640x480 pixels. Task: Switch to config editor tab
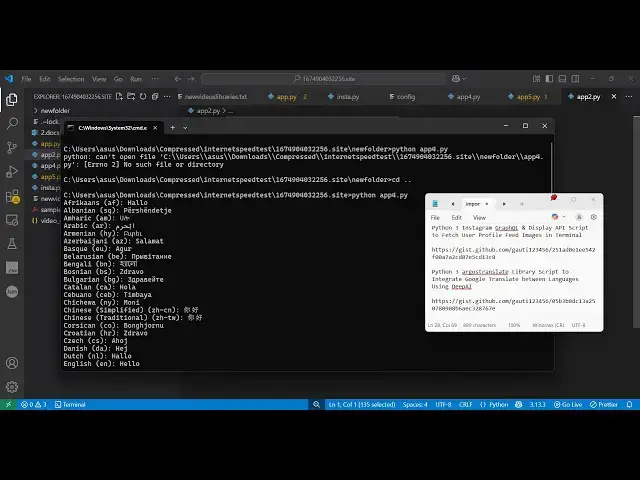tap(402, 97)
